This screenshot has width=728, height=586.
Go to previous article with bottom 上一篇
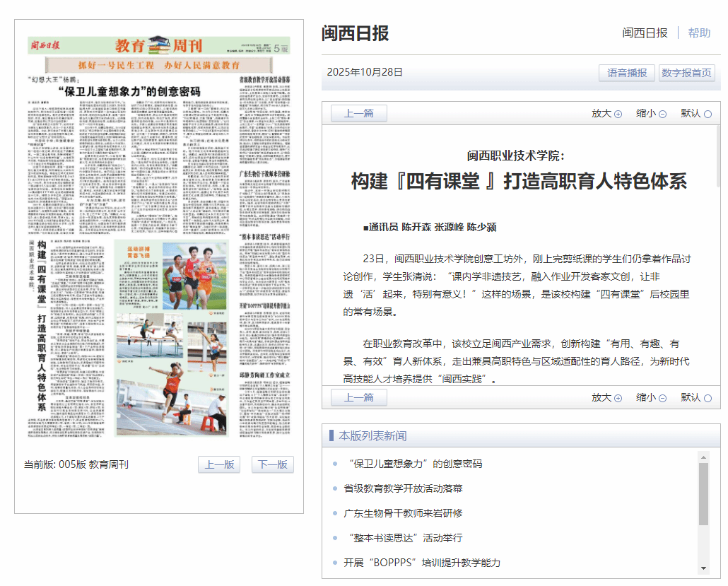(x=358, y=397)
